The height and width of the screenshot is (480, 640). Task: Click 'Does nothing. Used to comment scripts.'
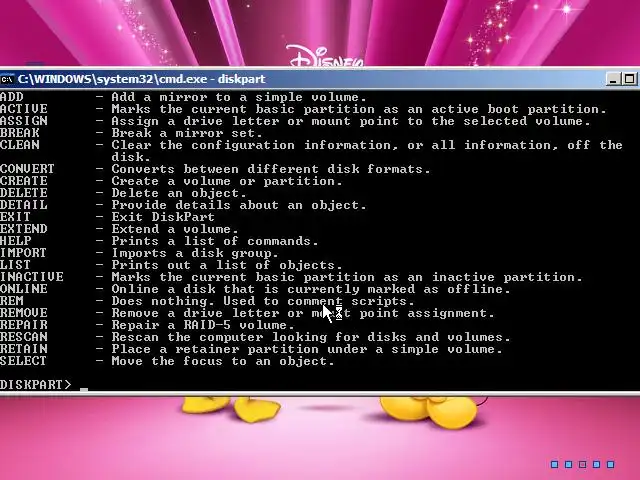[x=263, y=301]
